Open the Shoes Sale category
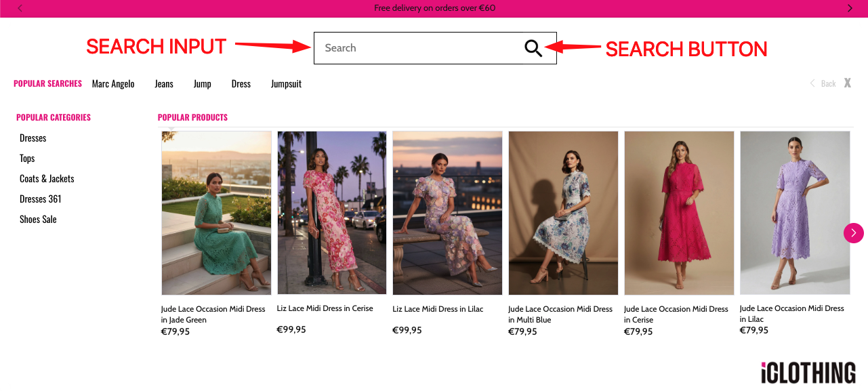This screenshot has height=391, width=868. coord(38,219)
